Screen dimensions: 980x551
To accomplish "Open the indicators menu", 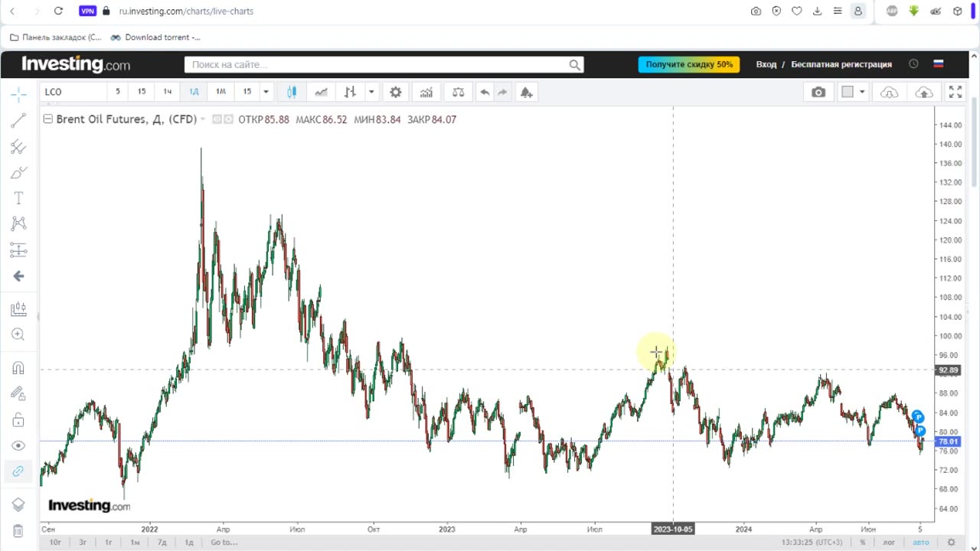I will click(426, 92).
